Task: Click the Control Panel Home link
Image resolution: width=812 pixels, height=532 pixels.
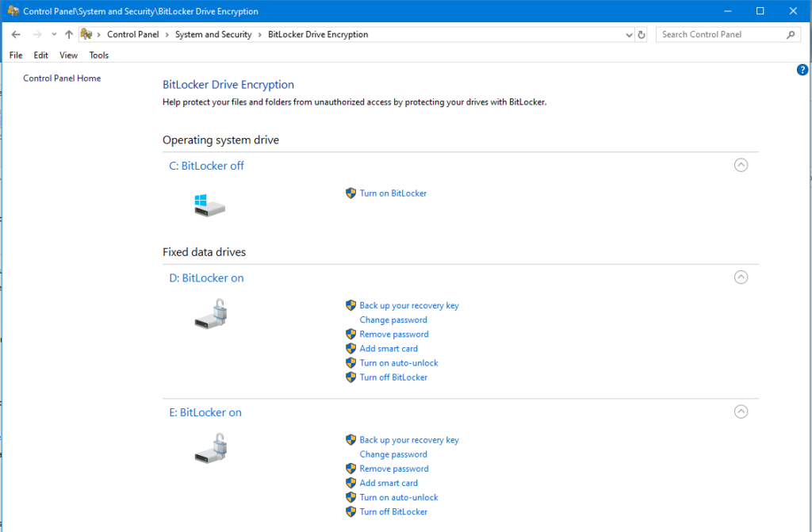Action: 62,78
